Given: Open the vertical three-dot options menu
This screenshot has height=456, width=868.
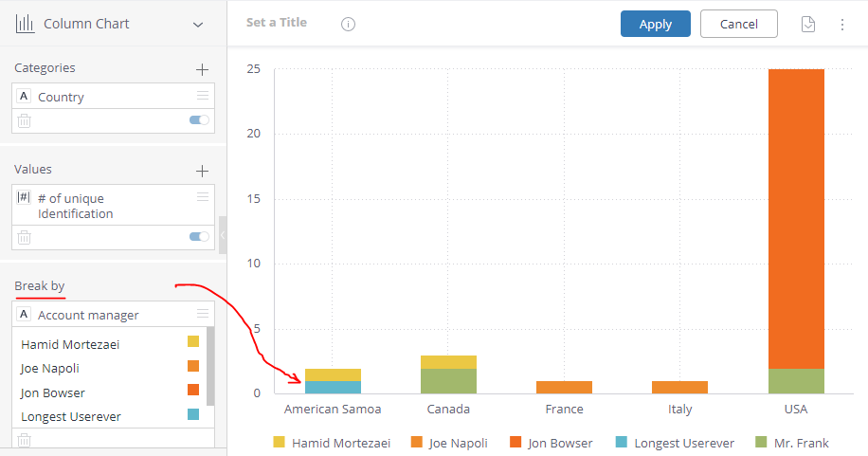Looking at the screenshot, I should tap(842, 25).
